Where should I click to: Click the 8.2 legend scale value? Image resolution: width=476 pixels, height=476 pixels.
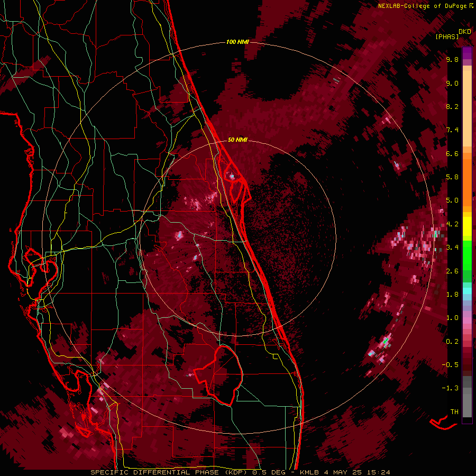(452, 107)
